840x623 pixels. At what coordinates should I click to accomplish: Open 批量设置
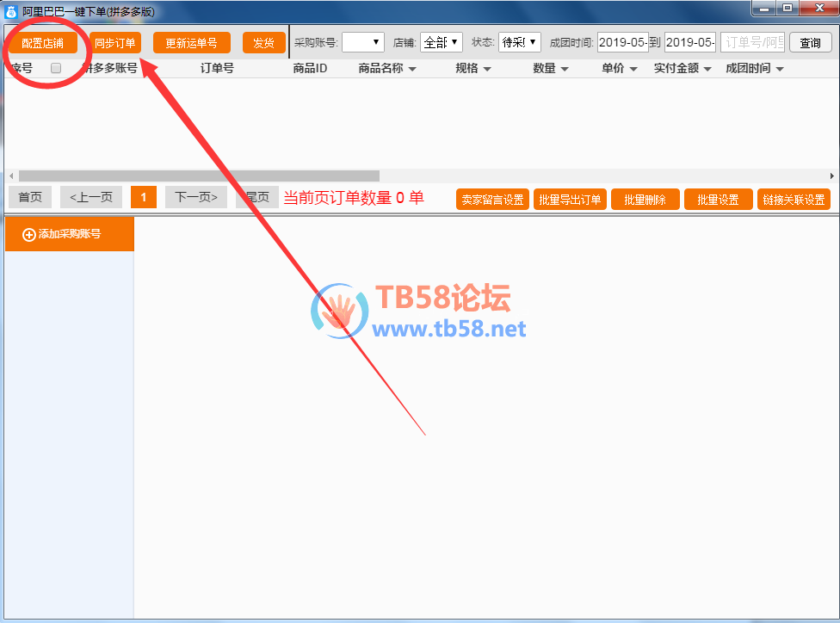coord(719,200)
